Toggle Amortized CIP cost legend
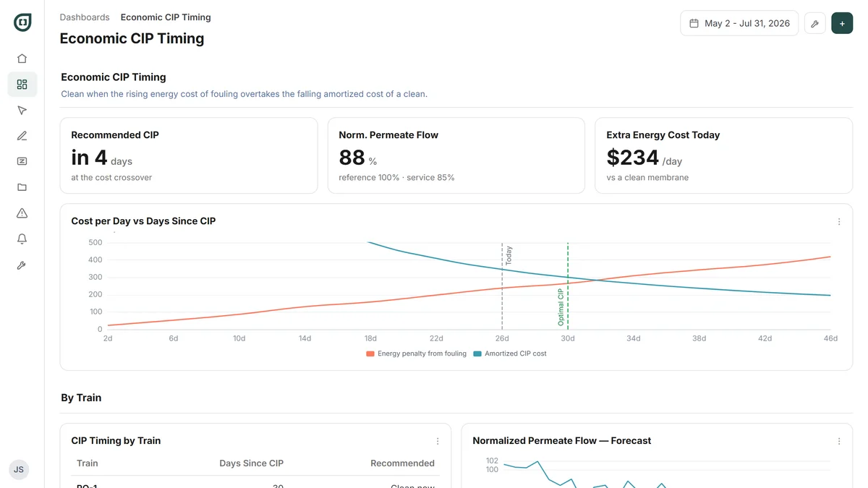This screenshot has height=488, width=868. 510,354
